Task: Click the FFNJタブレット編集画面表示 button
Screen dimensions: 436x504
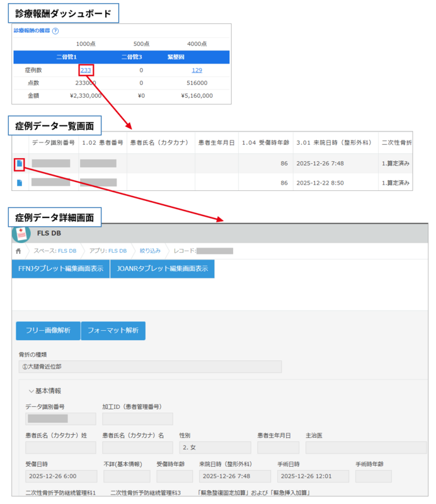Action: (x=60, y=269)
